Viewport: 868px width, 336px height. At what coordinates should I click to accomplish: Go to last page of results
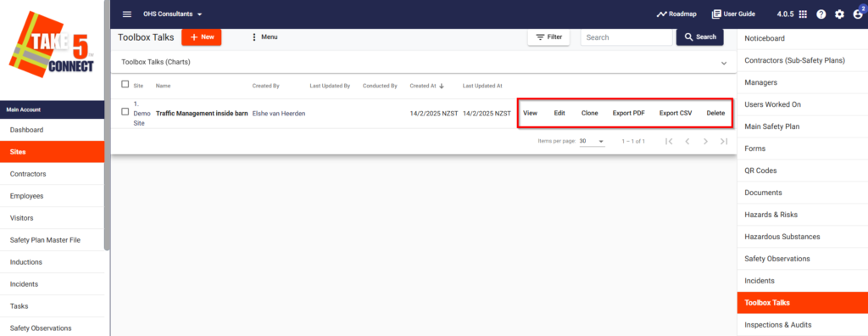pos(724,142)
